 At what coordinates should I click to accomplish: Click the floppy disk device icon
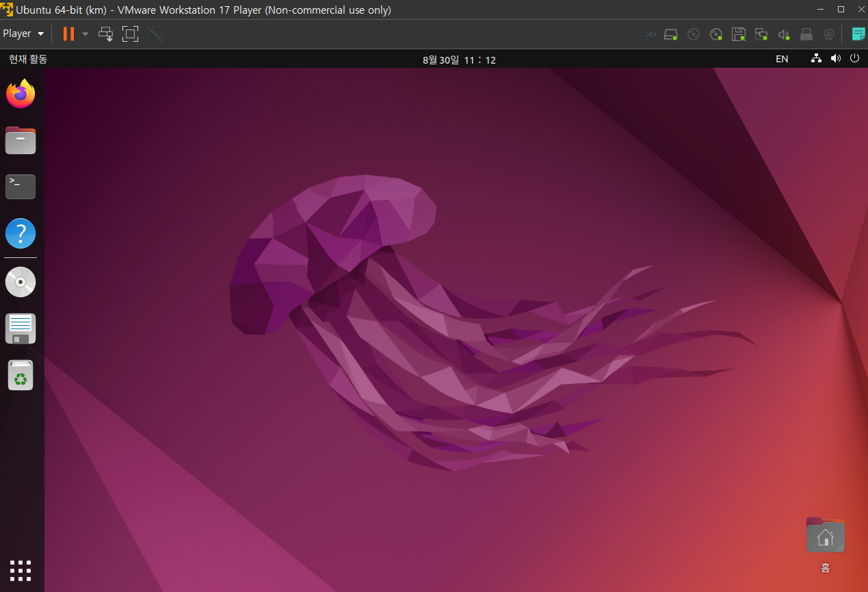pos(739,34)
